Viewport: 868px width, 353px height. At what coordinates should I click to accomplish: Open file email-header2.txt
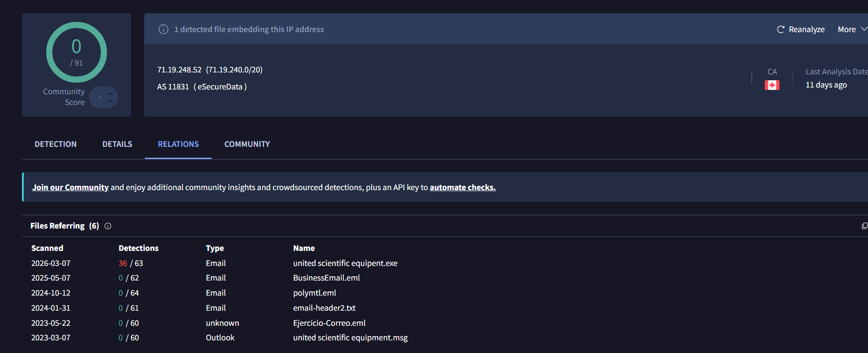(x=324, y=308)
